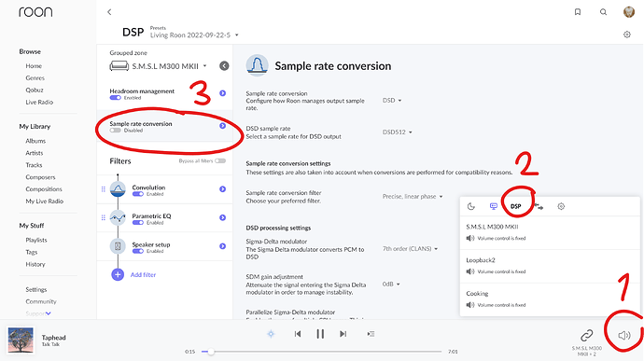Open the sleep timer moon icon

(x=471, y=206)
